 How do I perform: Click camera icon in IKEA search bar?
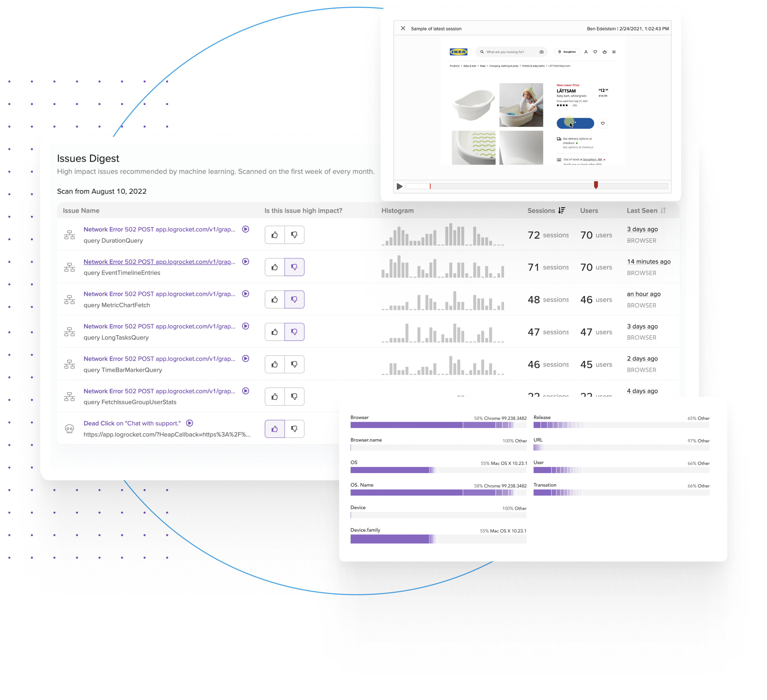point(541,52)
